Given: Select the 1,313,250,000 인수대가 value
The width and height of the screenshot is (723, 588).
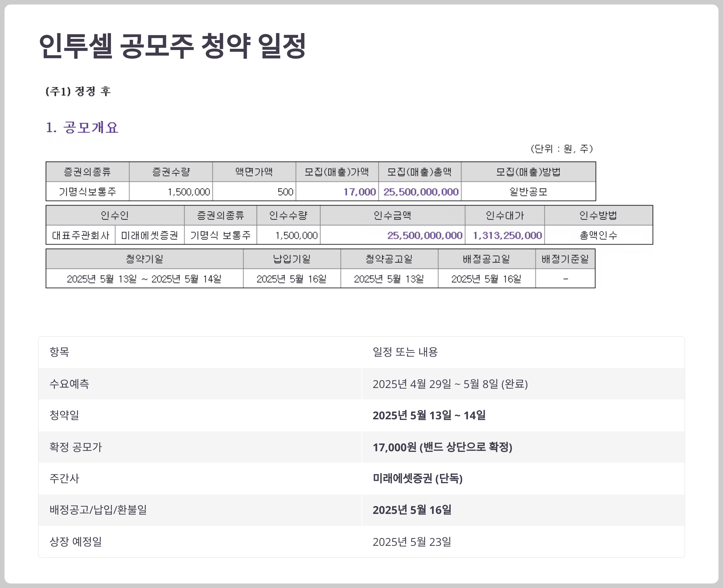Looking at the screenshot, I should pyautogui.click(x=507, y=235).
